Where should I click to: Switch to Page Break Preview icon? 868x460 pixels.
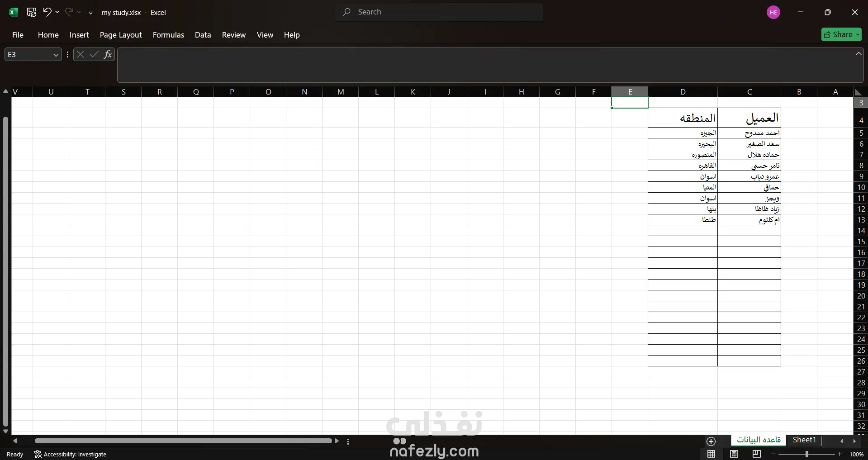757,454
